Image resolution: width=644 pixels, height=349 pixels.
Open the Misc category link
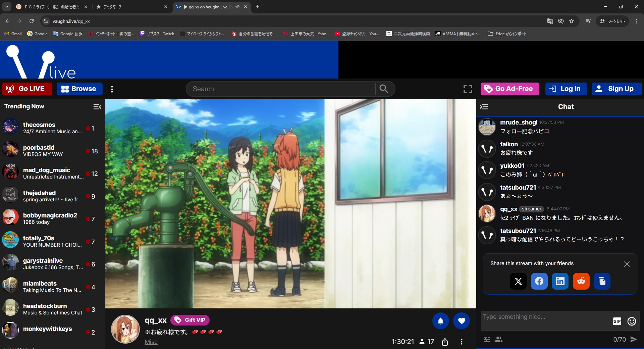tap(151, 342)
